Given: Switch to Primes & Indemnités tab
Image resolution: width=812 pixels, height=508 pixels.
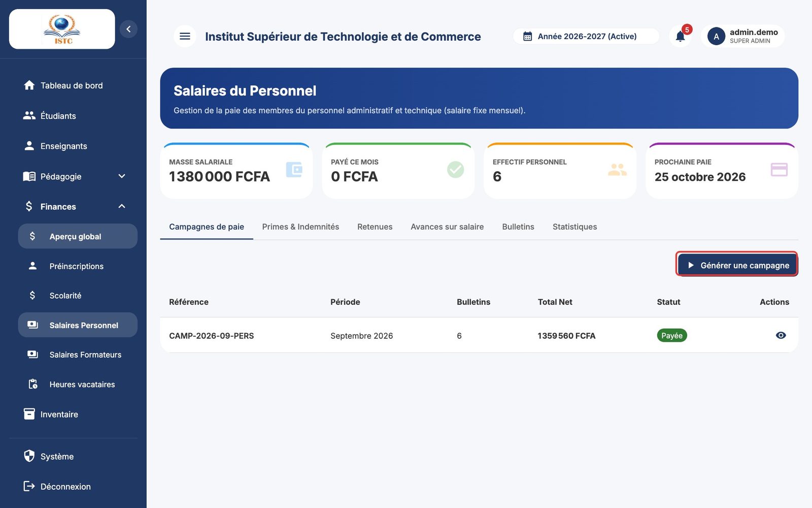Looking at the screenshot, I should point(300,227).
